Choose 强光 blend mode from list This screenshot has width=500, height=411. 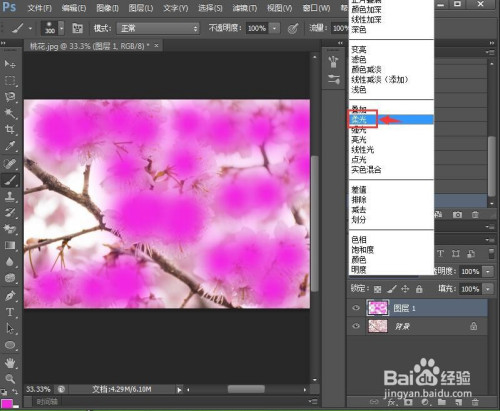(391, 130)
